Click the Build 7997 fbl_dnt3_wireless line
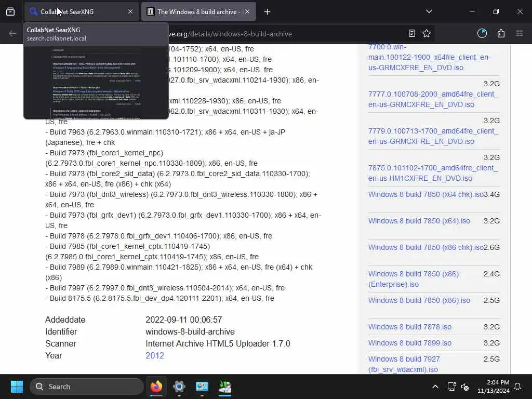 click(x=165, y=288)
